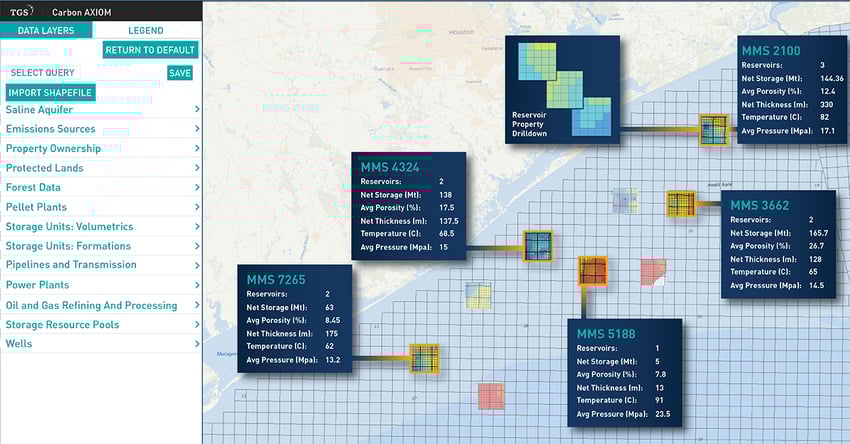
Task: Expand the Pellet Plants chevron
Action: (197, 207)
